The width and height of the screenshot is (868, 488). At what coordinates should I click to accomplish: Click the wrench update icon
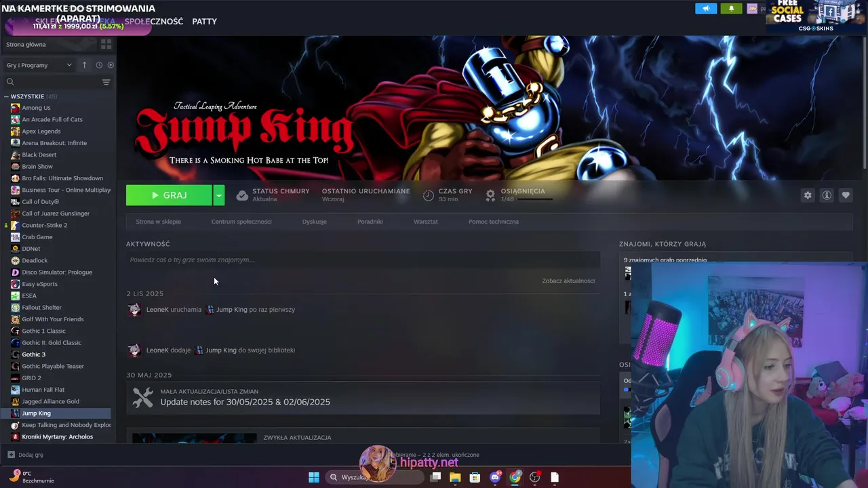pos(142,397)
